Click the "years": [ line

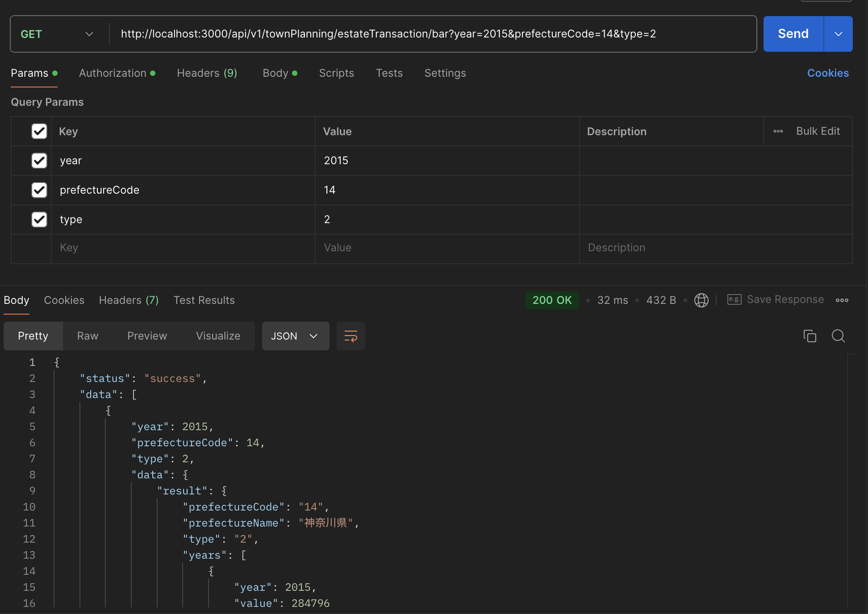coord(214,555)
